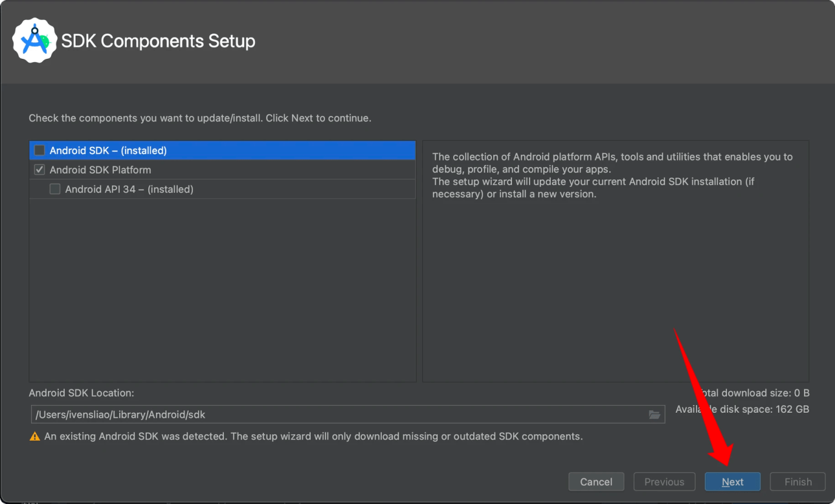Continue with the Next button
The height and width of the screenshot is (504, 835).
(733, 482)
